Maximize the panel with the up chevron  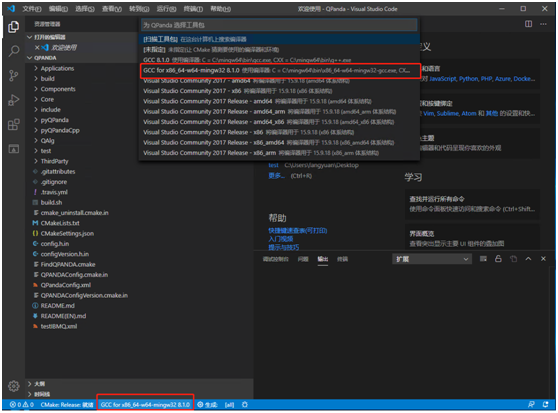tap(528, 259)
